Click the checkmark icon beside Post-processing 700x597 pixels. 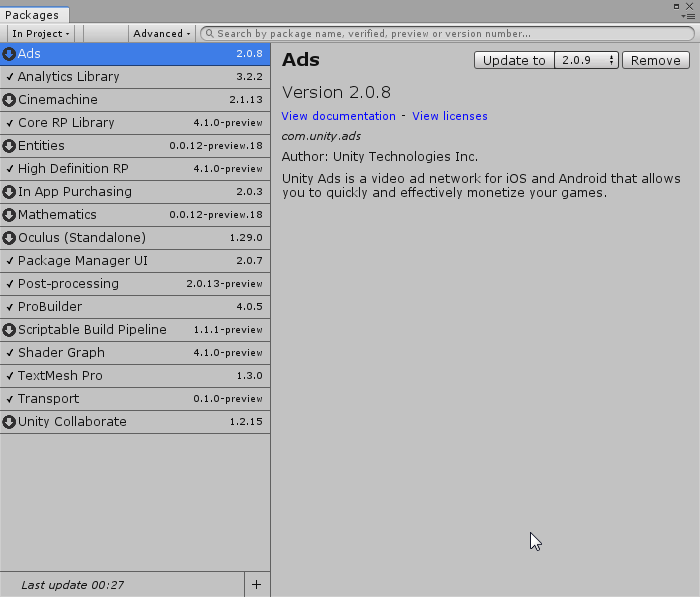point(10,284)
